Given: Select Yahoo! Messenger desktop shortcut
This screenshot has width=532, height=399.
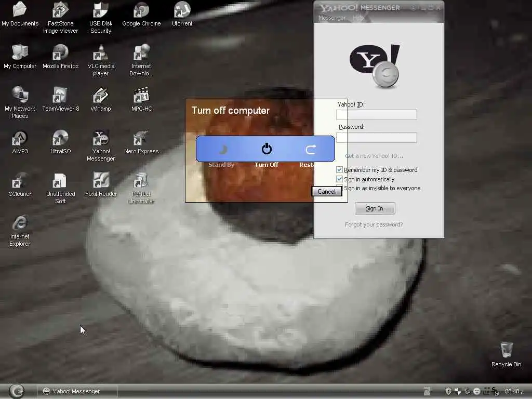Looking at the screenshot, I should [x=101, y=145].
